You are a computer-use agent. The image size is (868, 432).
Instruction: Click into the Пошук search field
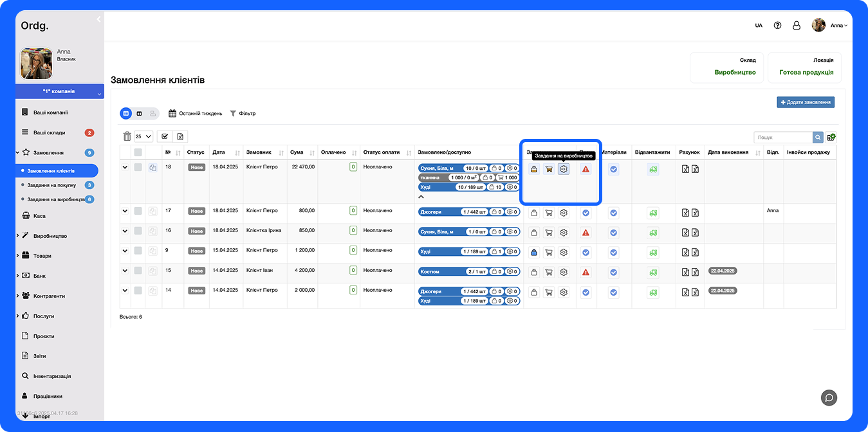coord(783,137)
